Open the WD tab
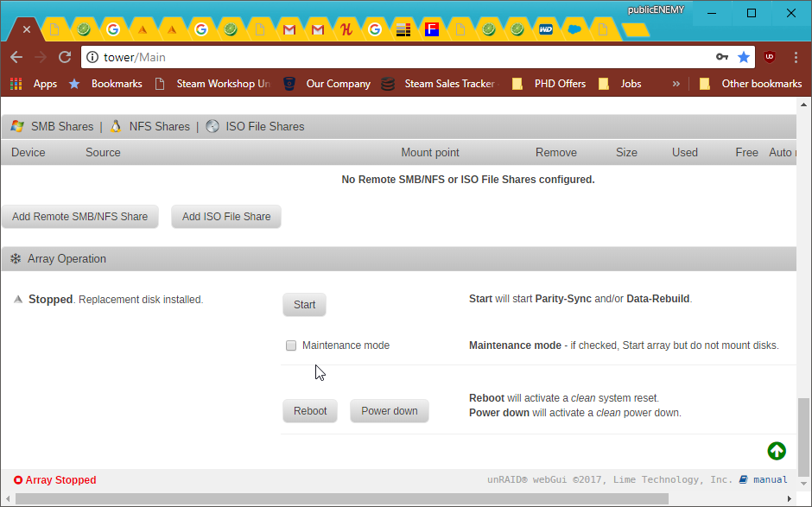Image resolution: width=812 pixels, height=507 pixels. (x=545, y=29)
